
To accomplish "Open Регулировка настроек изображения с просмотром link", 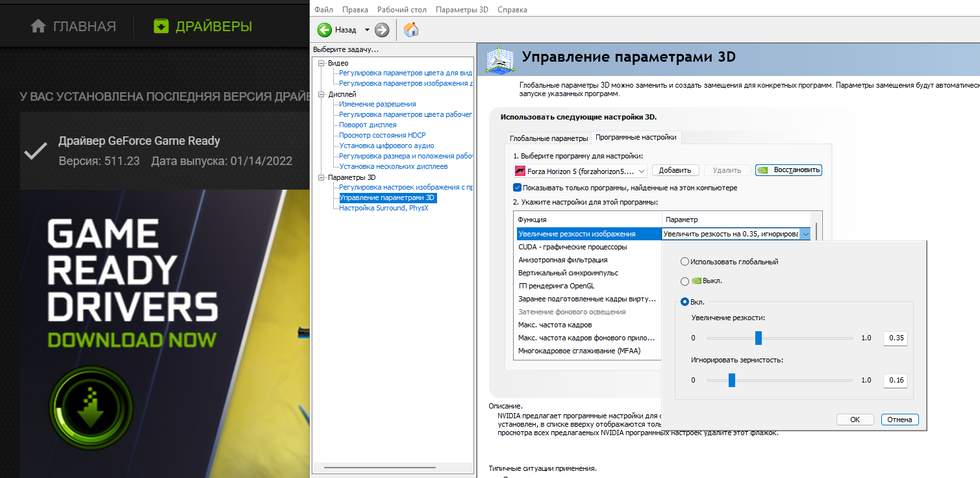I will pyautogui.click(x=405, y=187).
